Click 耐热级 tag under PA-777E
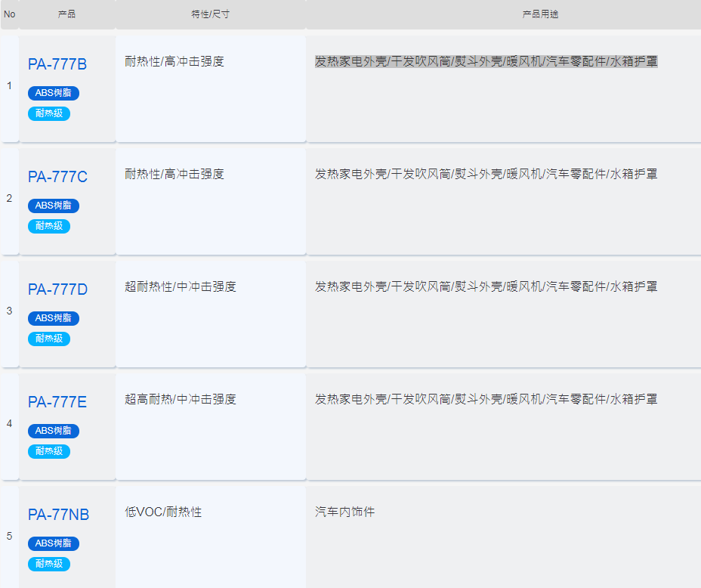Image resolution: width=701 pixels, height=588 pixels. tap(49, 452)
